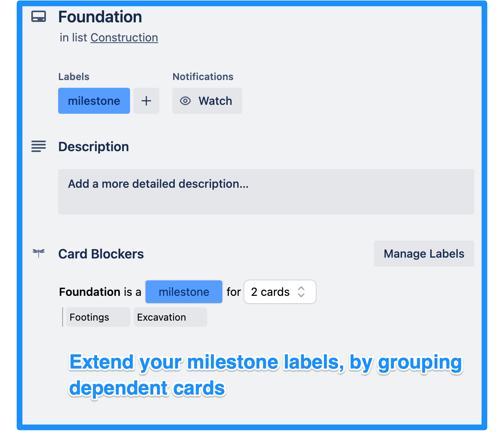Click the Manage Labels button

click(424, 254)
